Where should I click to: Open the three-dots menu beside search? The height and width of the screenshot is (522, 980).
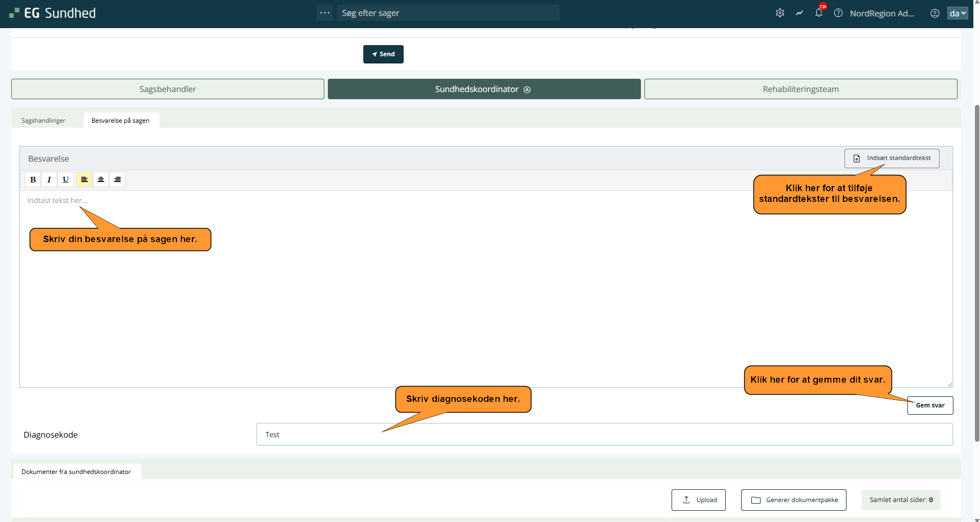coord(324,13)
